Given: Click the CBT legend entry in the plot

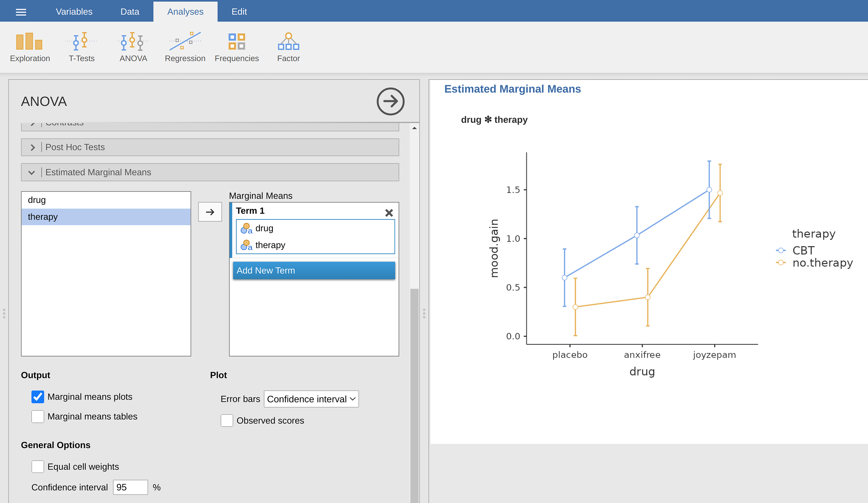Looking at the screenshot, I should [795, 250].
